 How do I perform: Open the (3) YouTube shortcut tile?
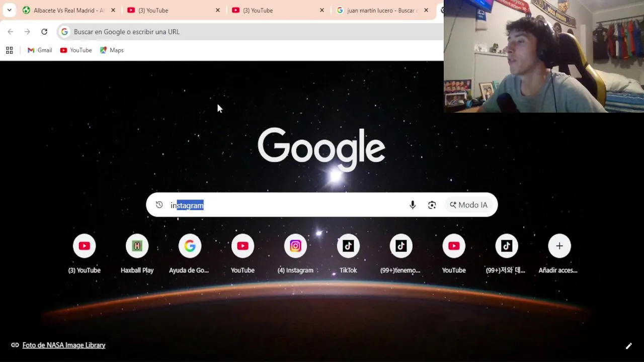[85, 254]
